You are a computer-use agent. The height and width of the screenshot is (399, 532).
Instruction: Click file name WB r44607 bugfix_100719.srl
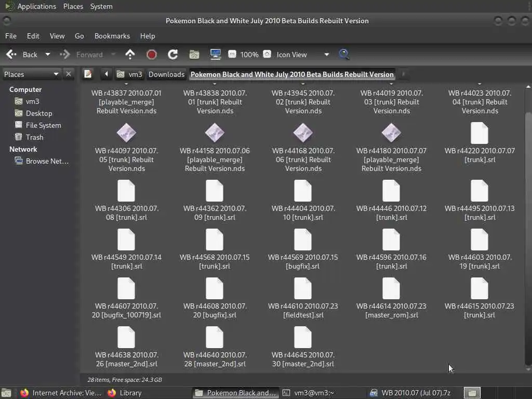click(x=126, y=311)
